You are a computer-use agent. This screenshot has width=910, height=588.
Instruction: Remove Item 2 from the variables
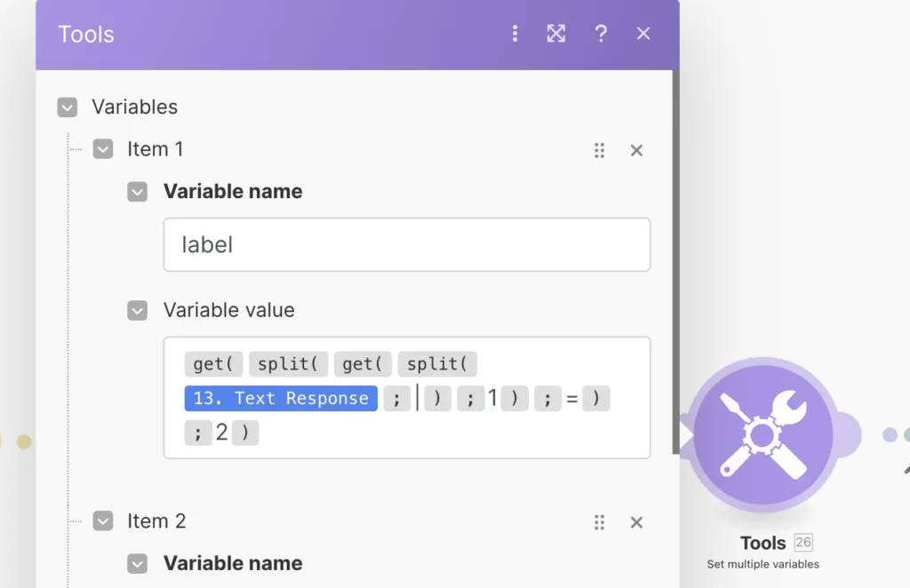(x=636, y=522)
